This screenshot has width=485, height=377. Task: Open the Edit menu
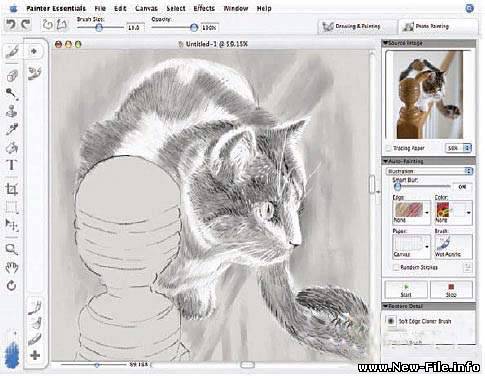(x=120, y=8)
